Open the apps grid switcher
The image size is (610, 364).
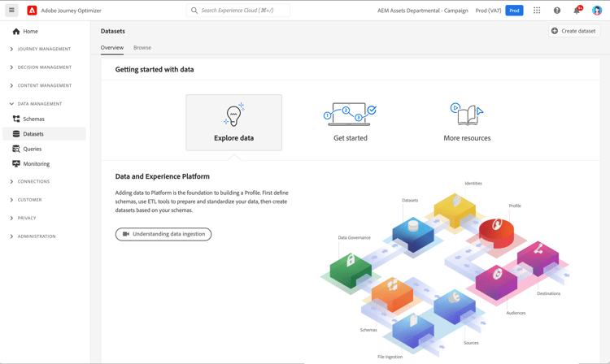537,11
